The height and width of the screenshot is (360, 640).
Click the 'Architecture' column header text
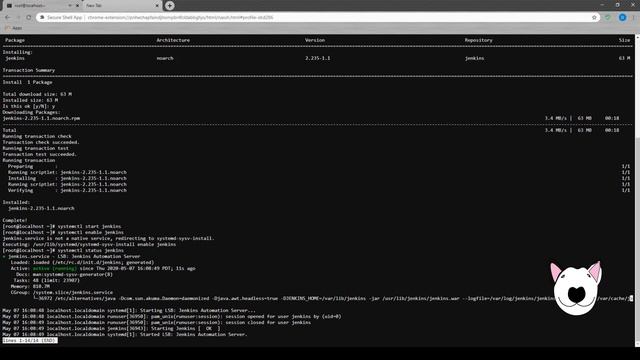pos(173,40)
